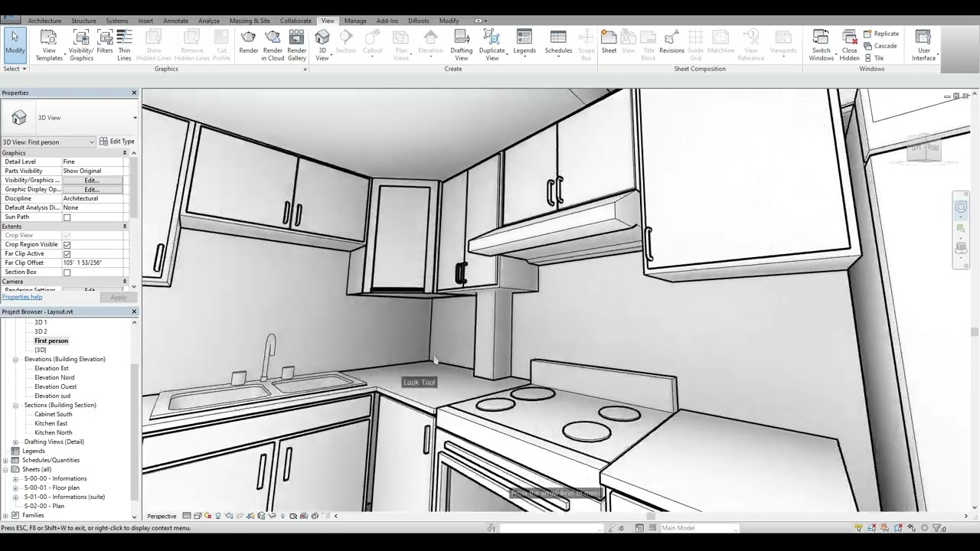
Task: Collapse the Elevations (Building Elevation) node
Action: pyautogui.click(x=15, y=359)
